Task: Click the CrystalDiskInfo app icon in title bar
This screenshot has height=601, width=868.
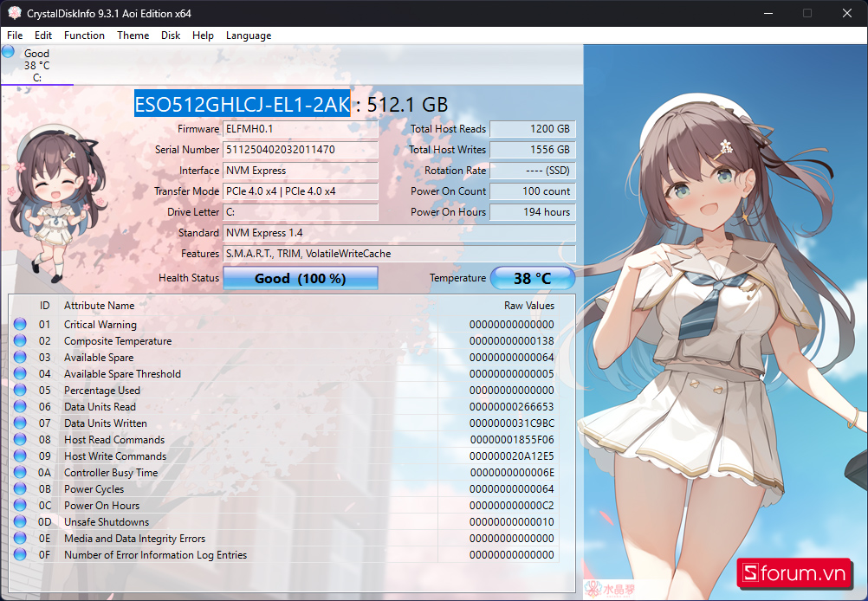Action: [14, 13]
